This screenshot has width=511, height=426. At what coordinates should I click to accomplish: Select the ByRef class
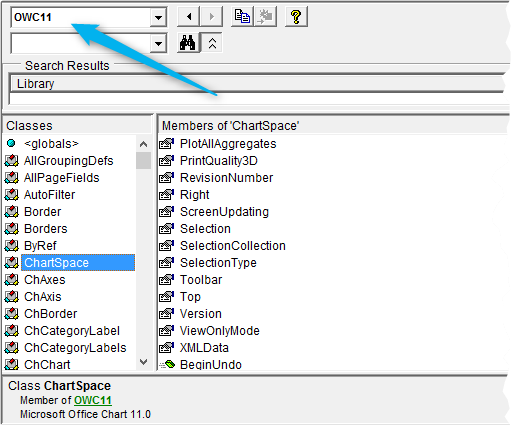point(40,246)
